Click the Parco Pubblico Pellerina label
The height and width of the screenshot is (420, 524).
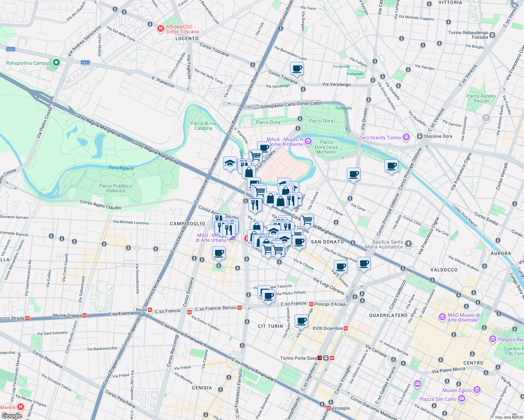pyautogui.click(x=116, y=188)
